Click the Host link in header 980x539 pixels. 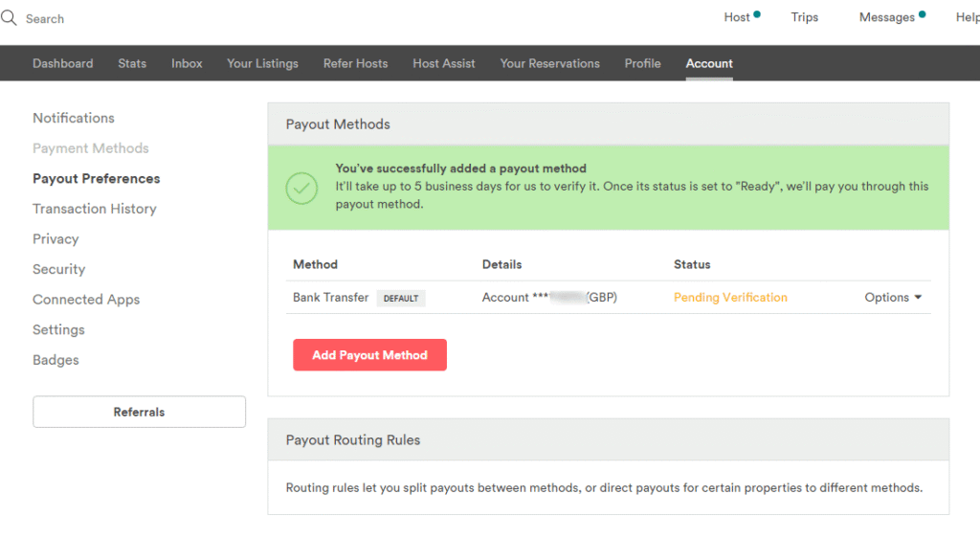point(737,17)
